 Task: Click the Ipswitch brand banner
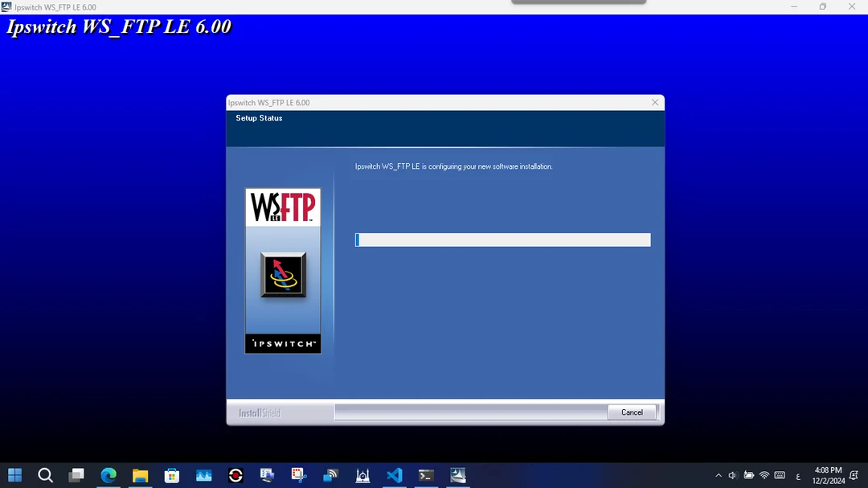click(x=283, y=343)
